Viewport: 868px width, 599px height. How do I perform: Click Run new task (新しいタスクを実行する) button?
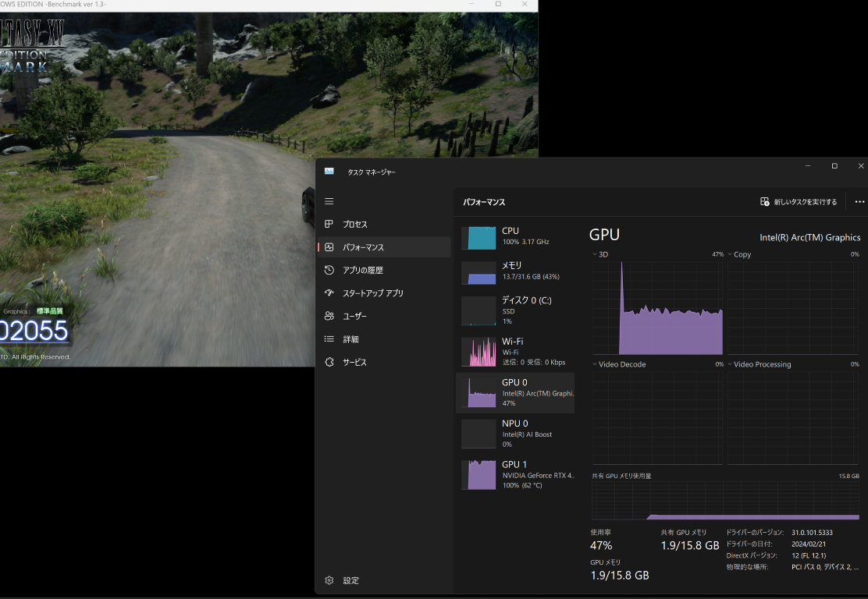tap(799, 202)
